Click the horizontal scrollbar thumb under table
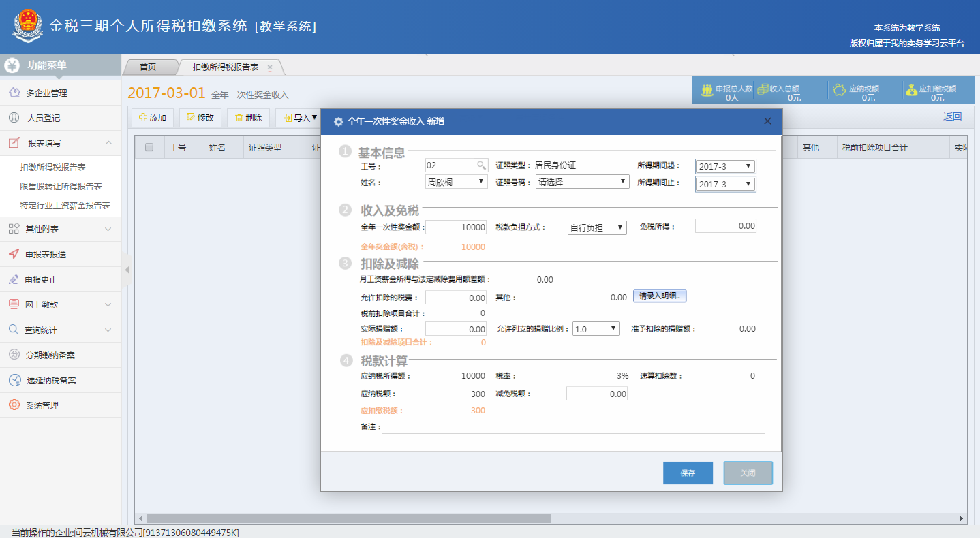980x538 pixels. (x=349, y=518)
